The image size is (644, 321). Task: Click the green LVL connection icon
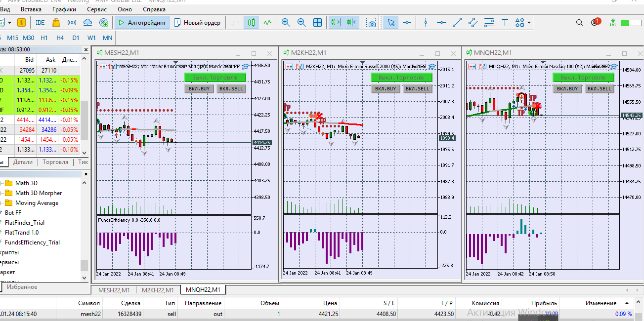point(613,22)
